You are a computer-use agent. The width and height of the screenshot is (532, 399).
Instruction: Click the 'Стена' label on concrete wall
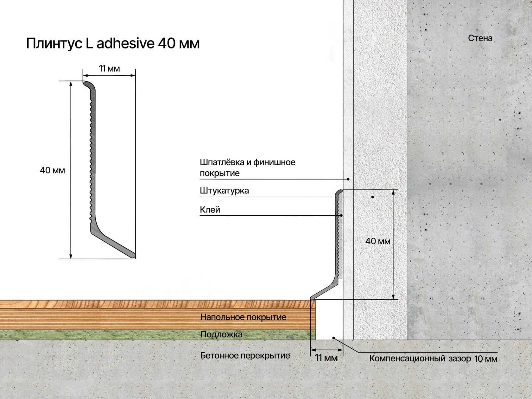480,38
